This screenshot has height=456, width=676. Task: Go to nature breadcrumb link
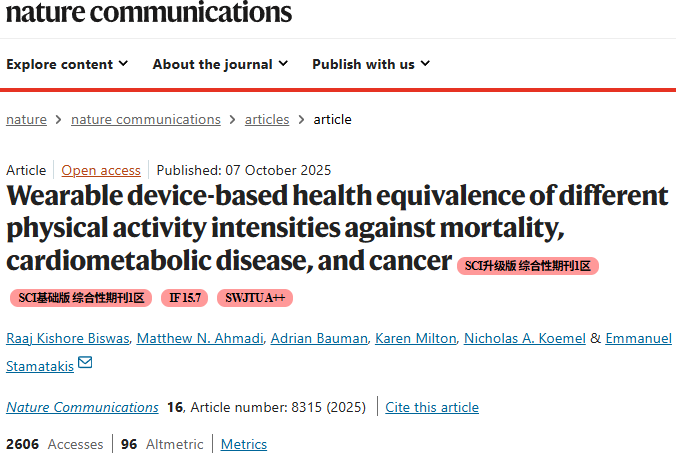pos(26,119)
